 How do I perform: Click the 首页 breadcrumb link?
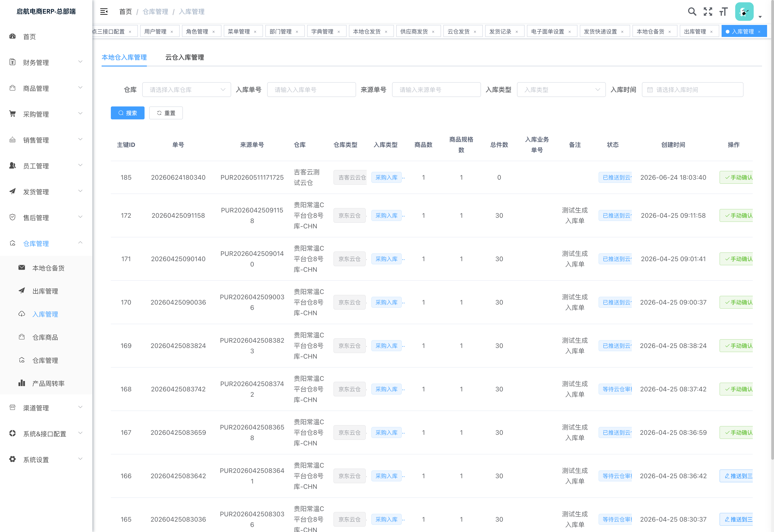[125, 12]
